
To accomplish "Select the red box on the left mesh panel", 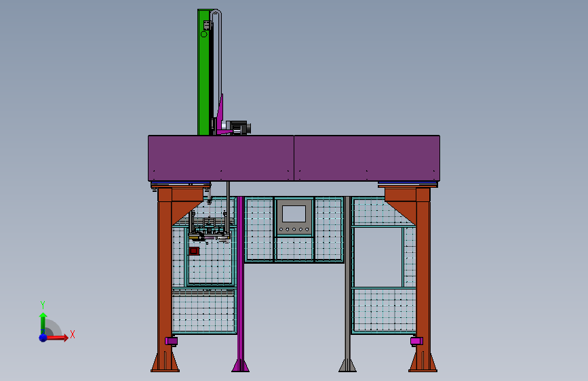I will point(194,251).
